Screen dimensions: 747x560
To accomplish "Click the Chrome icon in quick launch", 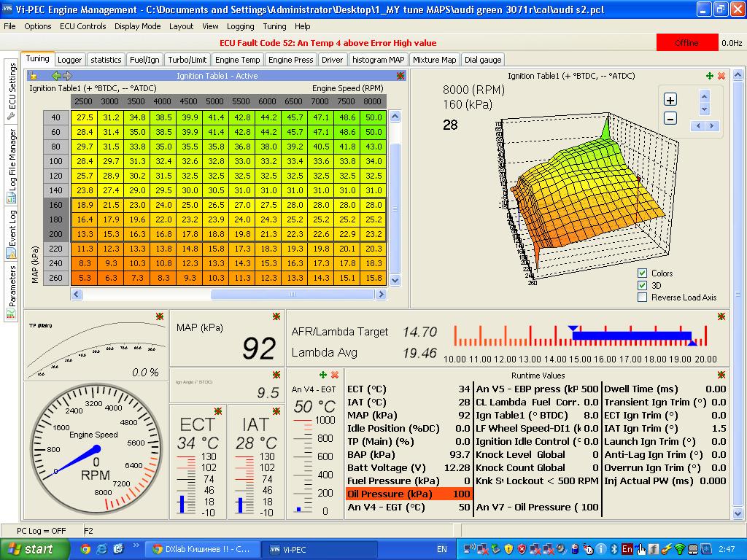I will pyautogui.click(x=85, y=549).
